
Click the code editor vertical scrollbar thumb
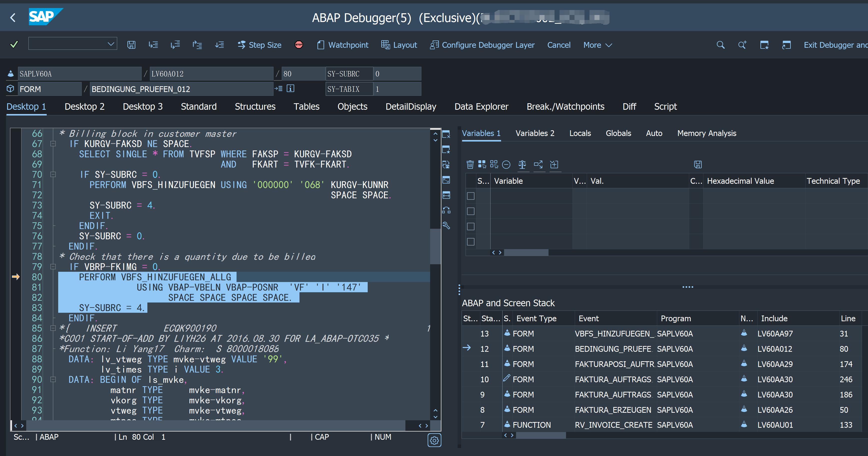435,246
